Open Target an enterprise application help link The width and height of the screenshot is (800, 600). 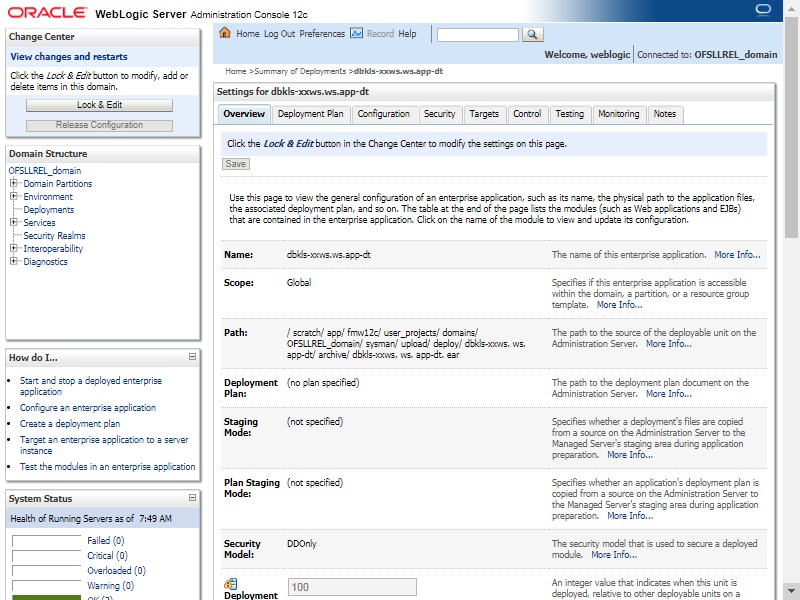pos(104,445)
